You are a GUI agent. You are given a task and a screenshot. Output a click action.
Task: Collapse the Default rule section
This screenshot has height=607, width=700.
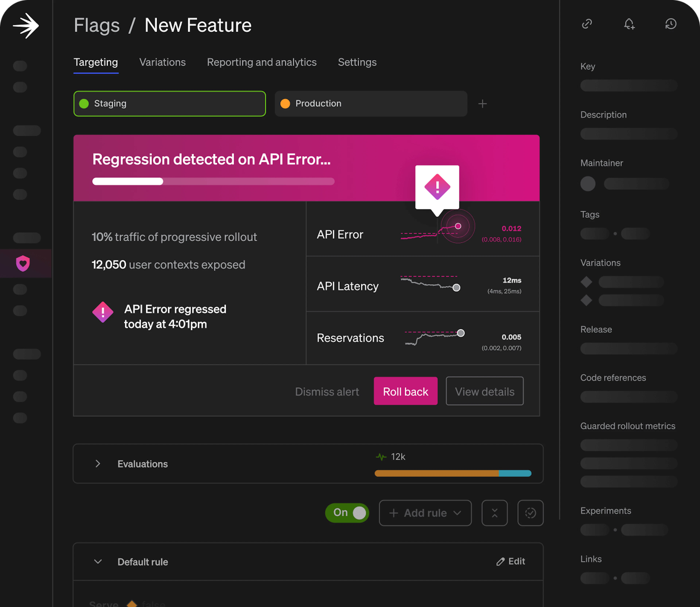98,562
